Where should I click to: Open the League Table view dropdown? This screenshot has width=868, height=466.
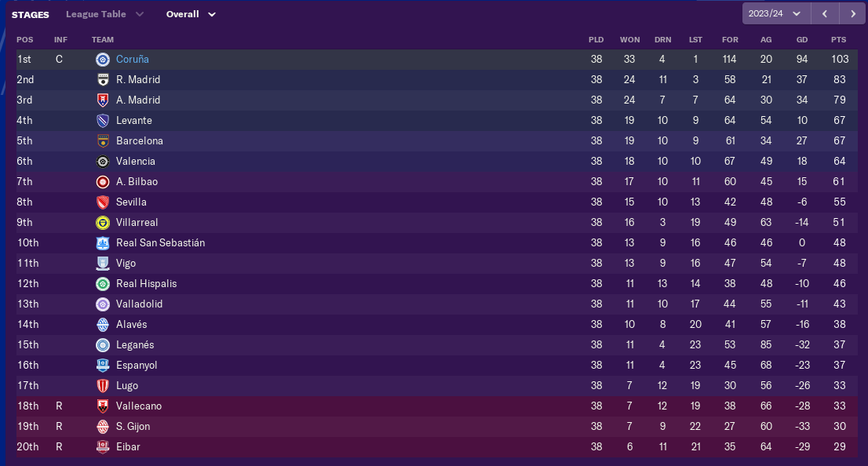(105, 14)
